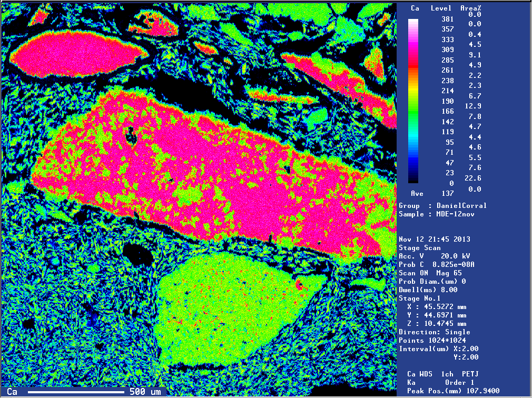532x398 pixels.
Task: Select the level value "381"
Action: click(x=448, y=19)
